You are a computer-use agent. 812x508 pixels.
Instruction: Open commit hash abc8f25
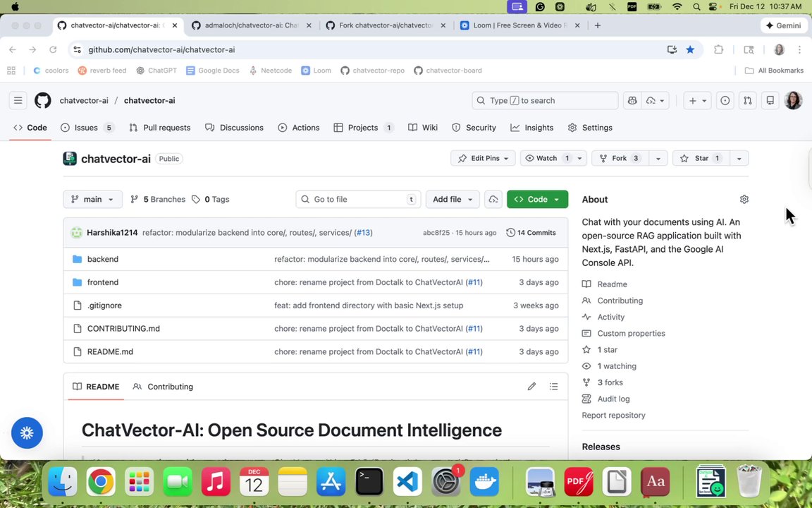tap(436, 233)
